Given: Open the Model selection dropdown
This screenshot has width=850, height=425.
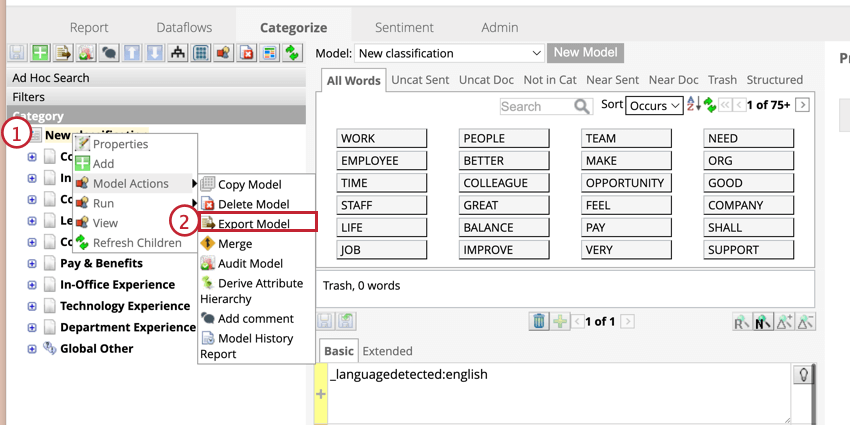Looking at the screenshot, I should pyautogui.click(x=448, y=53).
